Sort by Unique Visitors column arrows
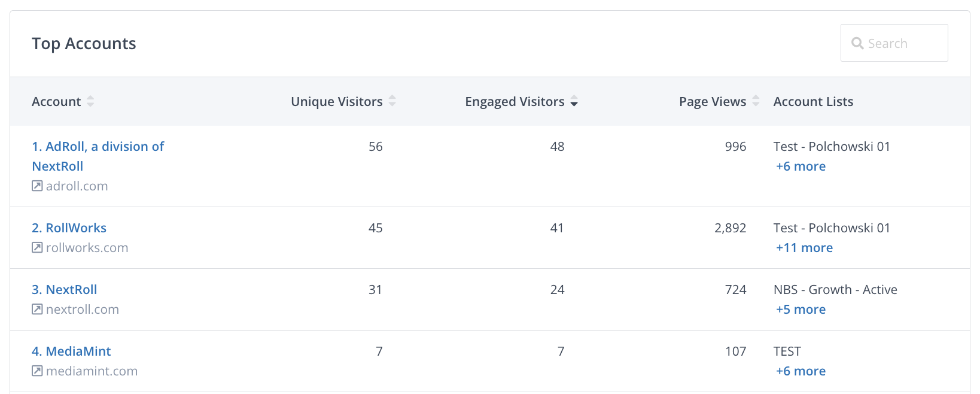 (392, 101)
